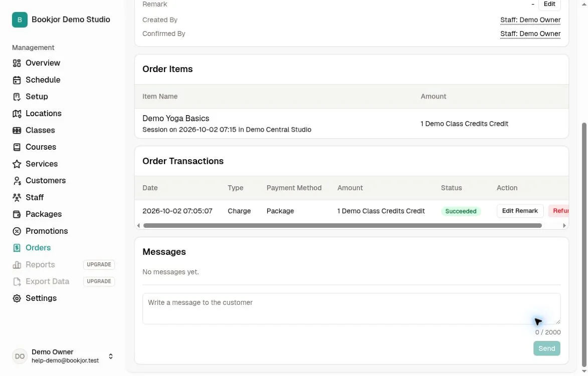588x376 pixels.
Task: Click the UPGRADE badge next to Reports
Action: 99,264
